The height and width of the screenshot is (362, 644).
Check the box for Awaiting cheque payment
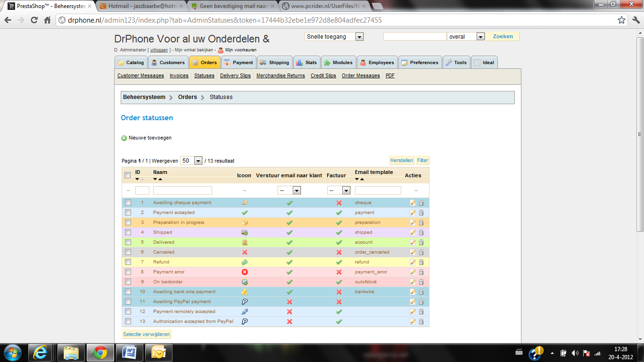pos(128,203)
